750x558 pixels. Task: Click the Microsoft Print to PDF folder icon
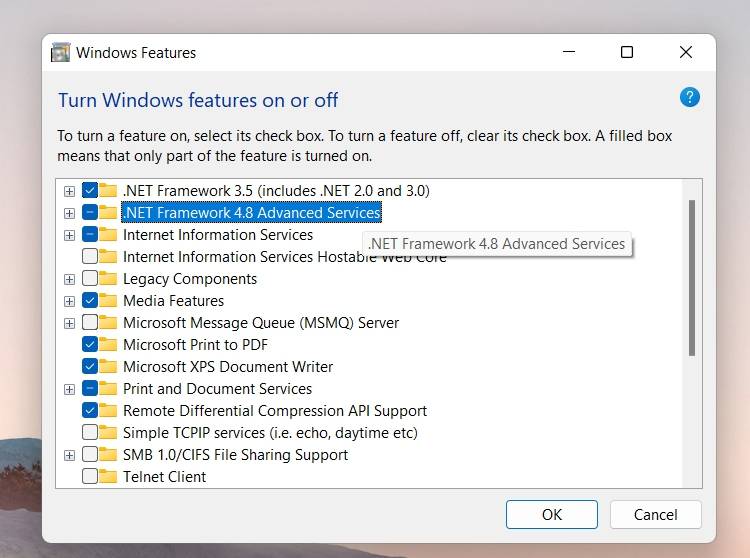108,345
